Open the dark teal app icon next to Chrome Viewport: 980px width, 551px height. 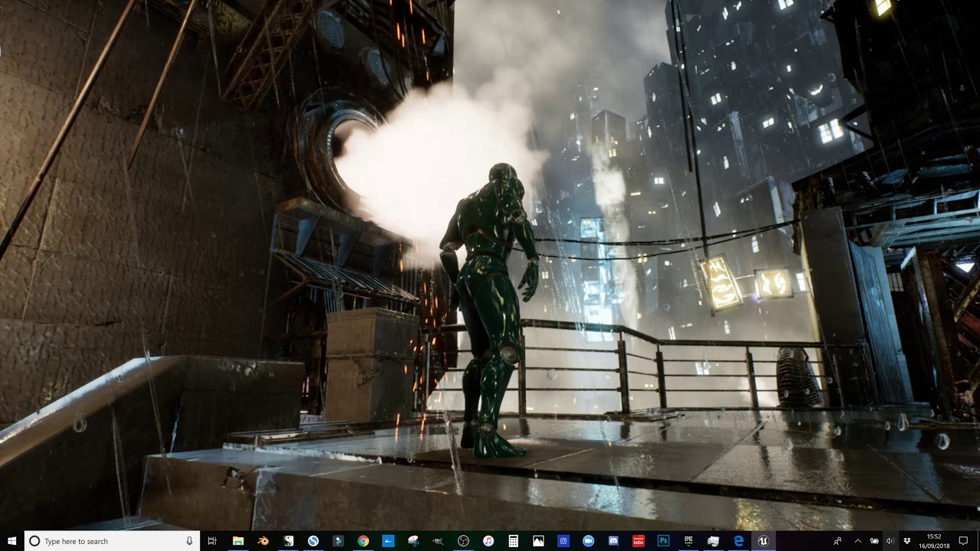338,541
